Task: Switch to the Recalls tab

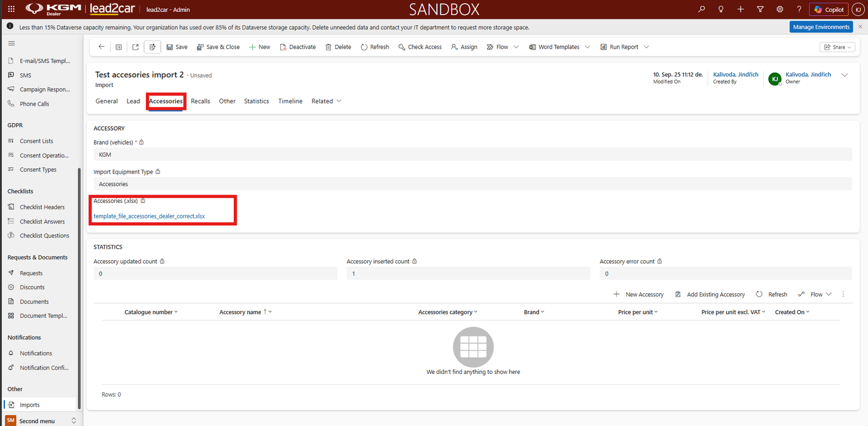Action: click(200, 101)
